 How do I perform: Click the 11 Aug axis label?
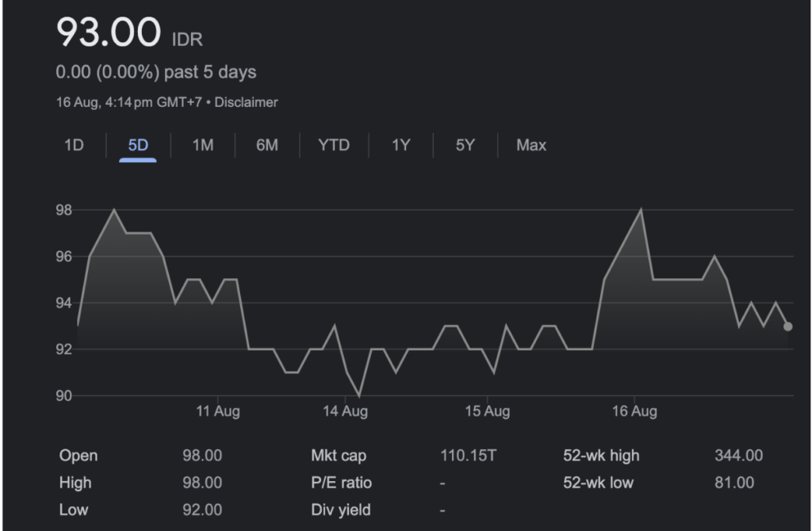tap(218, 411)
